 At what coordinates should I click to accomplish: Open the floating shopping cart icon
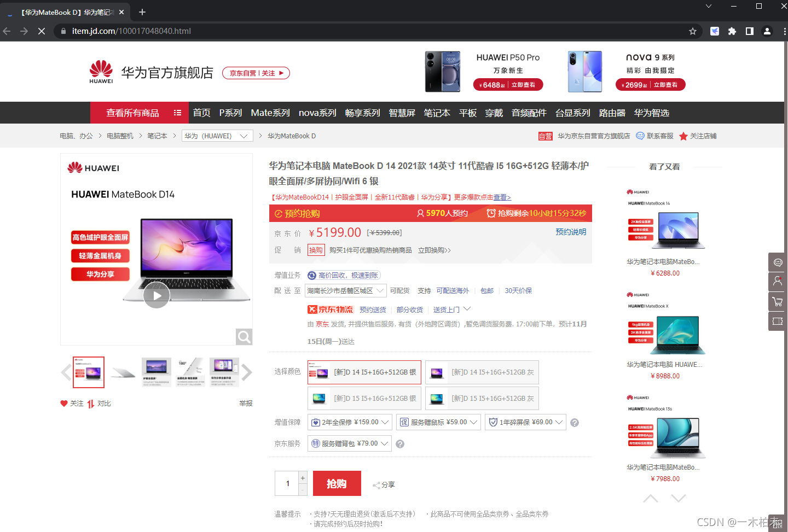777,301
